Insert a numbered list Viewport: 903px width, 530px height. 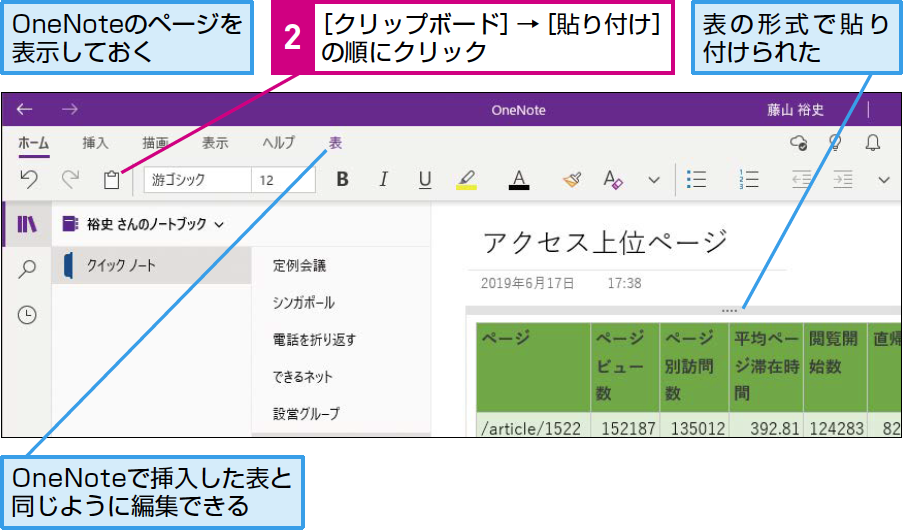coord(748,180)
